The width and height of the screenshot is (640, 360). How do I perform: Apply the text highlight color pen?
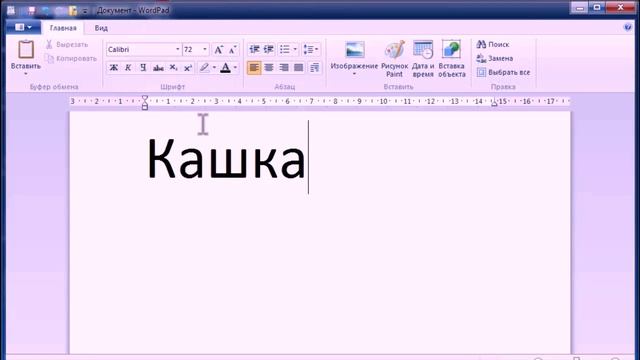204,68
